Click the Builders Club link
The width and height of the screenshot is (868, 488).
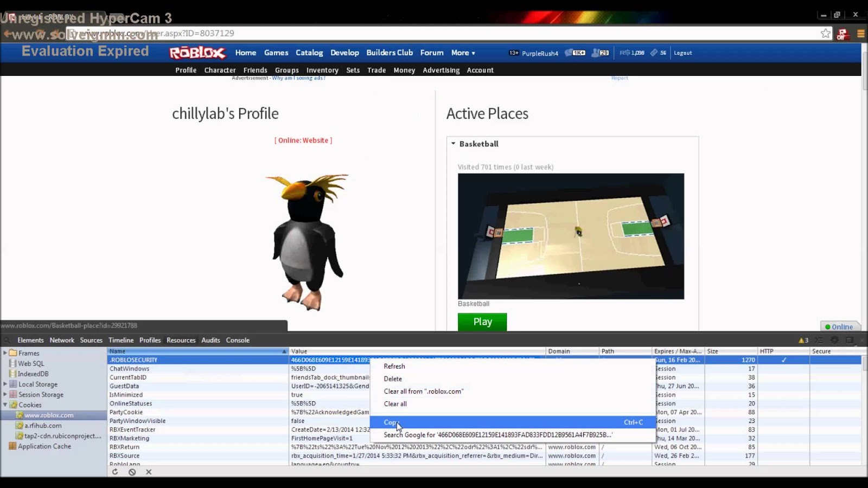click(390, 53)
